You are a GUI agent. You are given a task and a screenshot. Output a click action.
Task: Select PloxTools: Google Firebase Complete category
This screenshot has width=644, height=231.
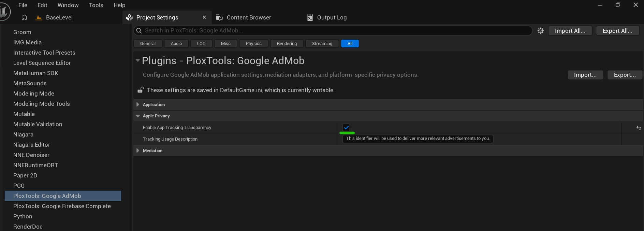(62, 206)
